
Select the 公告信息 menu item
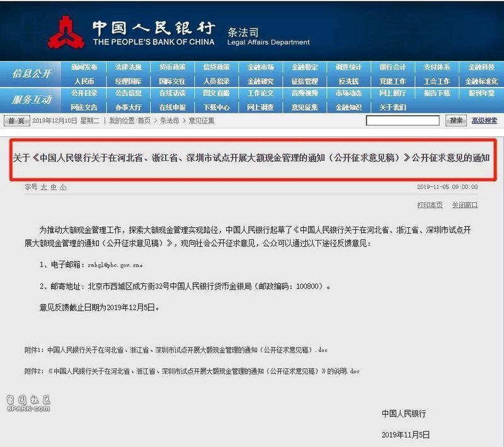click(129, 93)
